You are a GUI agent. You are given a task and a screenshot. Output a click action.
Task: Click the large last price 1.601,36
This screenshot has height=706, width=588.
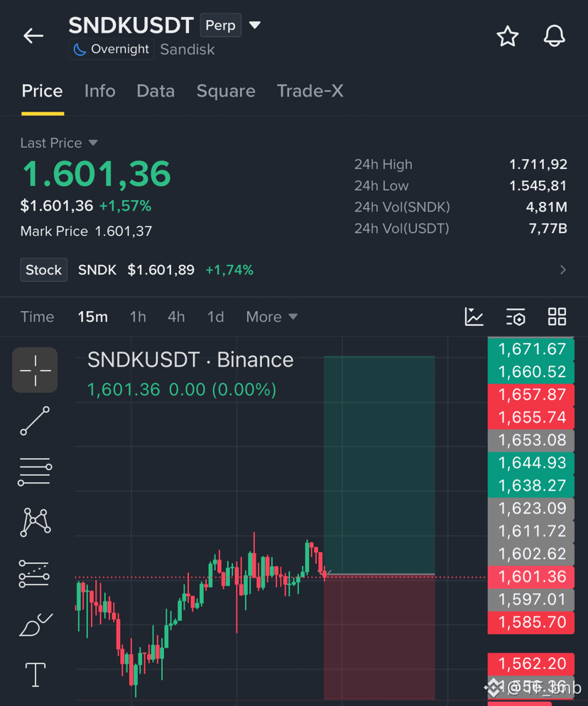click(97, 174)
